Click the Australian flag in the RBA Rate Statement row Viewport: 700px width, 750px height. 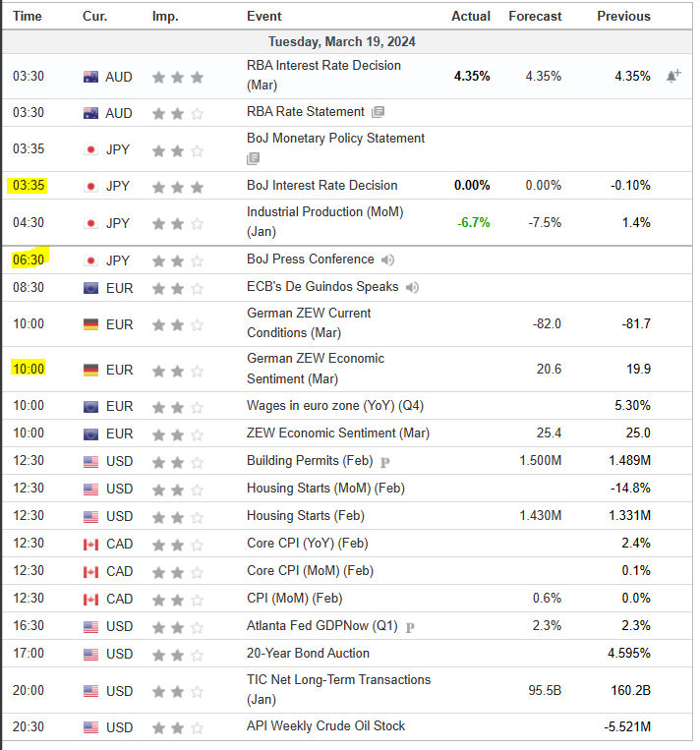pos(91,113)
